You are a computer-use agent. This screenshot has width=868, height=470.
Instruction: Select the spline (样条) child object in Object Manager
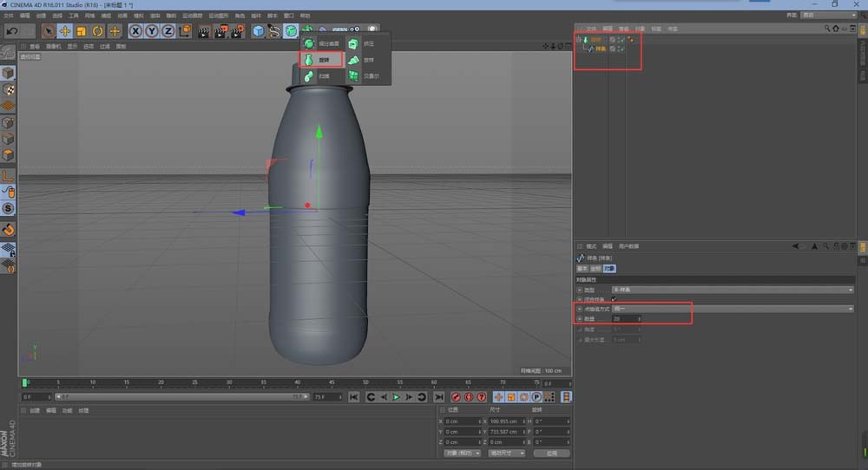click(600, 49)
